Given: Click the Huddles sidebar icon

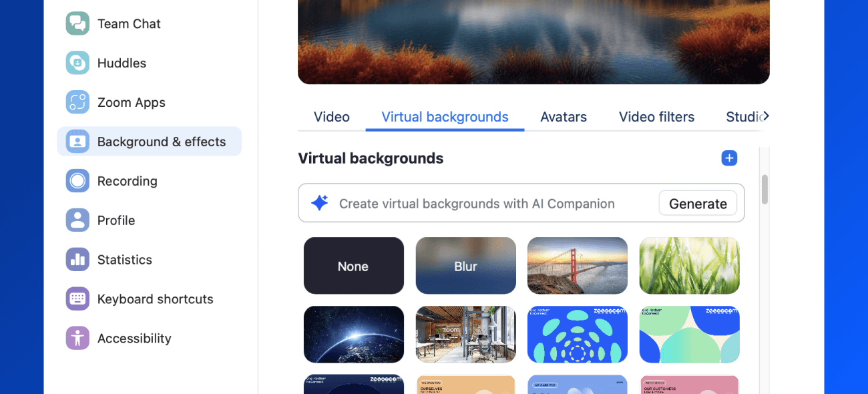Looking at the screenshot, I should coord(77,63).
